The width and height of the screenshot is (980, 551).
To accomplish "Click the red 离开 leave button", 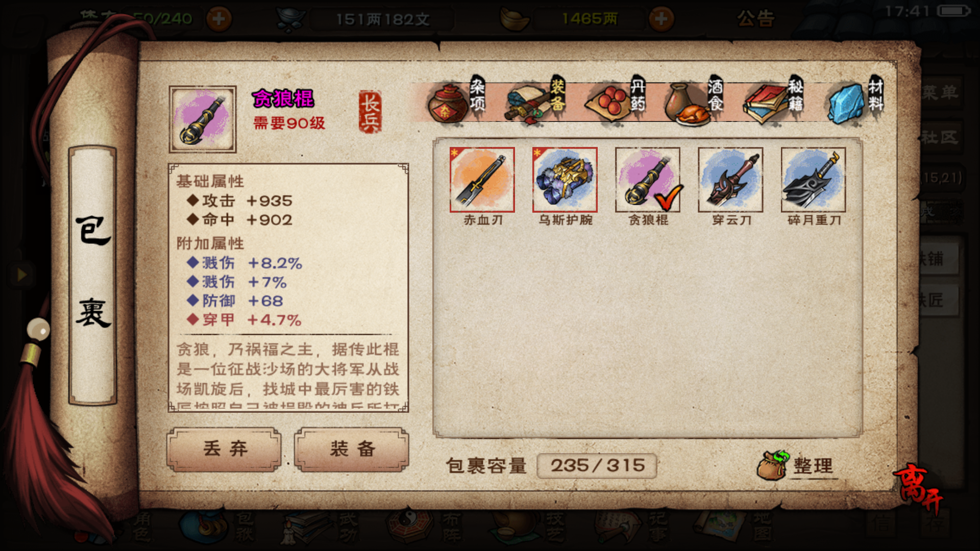I will coord(918,488).
